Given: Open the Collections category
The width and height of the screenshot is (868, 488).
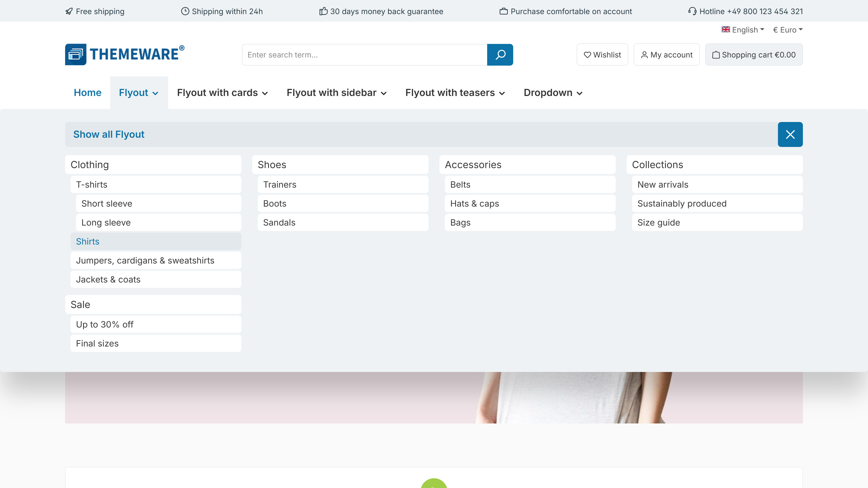Looking at the screenshot, I should (x=715, y=165).
